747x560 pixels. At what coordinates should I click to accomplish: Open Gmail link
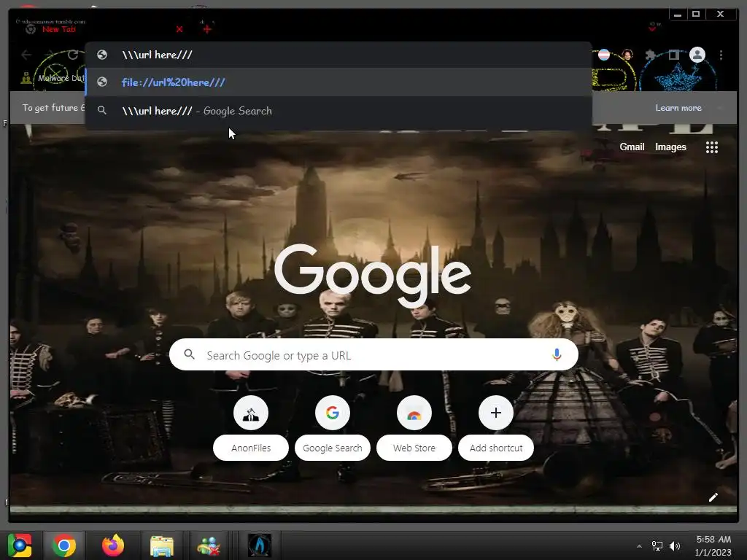pos(632,147)
